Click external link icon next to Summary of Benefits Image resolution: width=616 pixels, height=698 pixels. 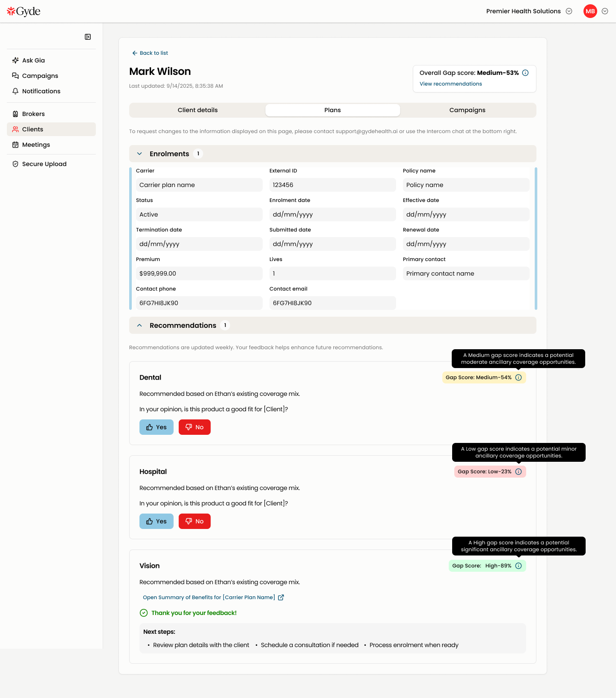(281, 597)
